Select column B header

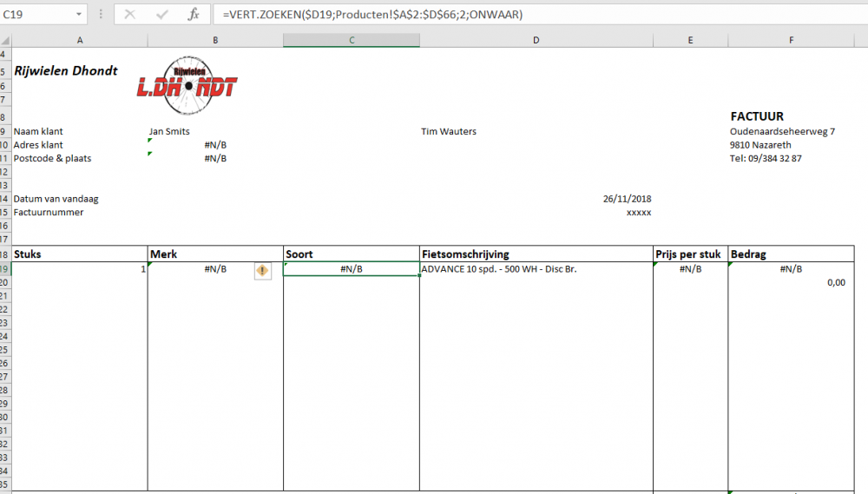(215, 41)
